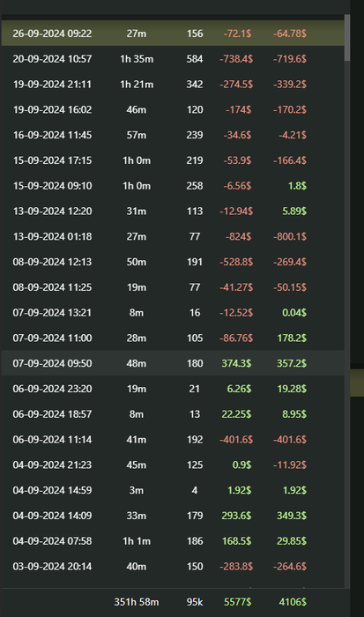Pick the 04-09-2024 07:58 session row
The height and width of the screenshot is (617, 364).
click(x=173, y=541)
